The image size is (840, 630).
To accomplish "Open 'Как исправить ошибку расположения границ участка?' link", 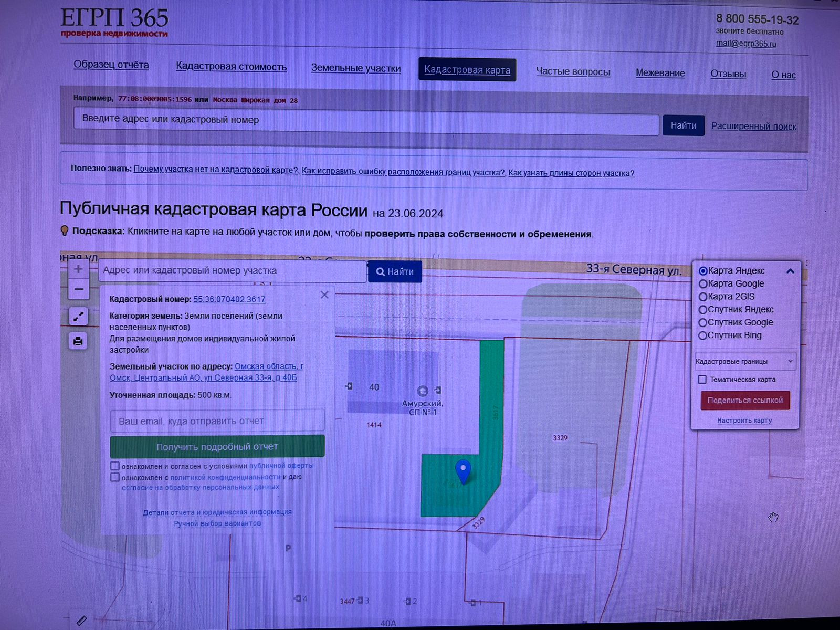I will tap(403, 171).
